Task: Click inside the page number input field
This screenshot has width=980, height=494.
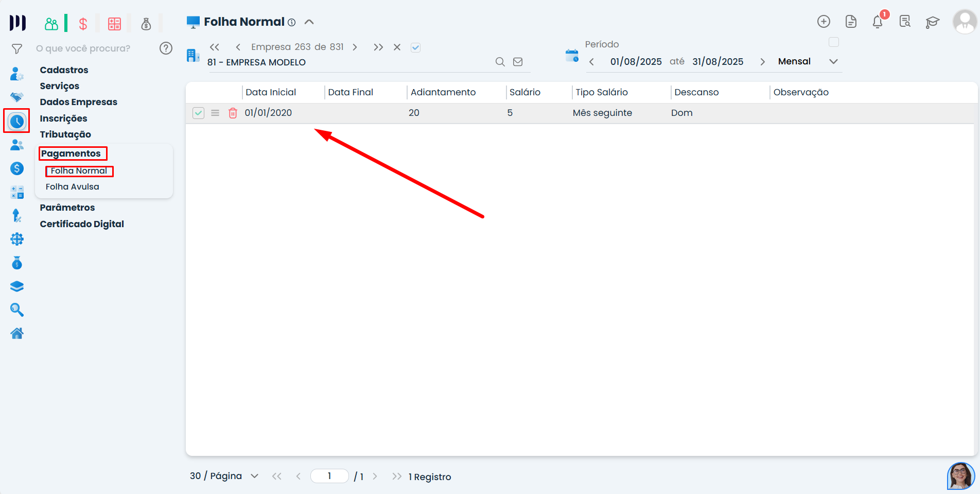Action: click(x=329, y=476)
